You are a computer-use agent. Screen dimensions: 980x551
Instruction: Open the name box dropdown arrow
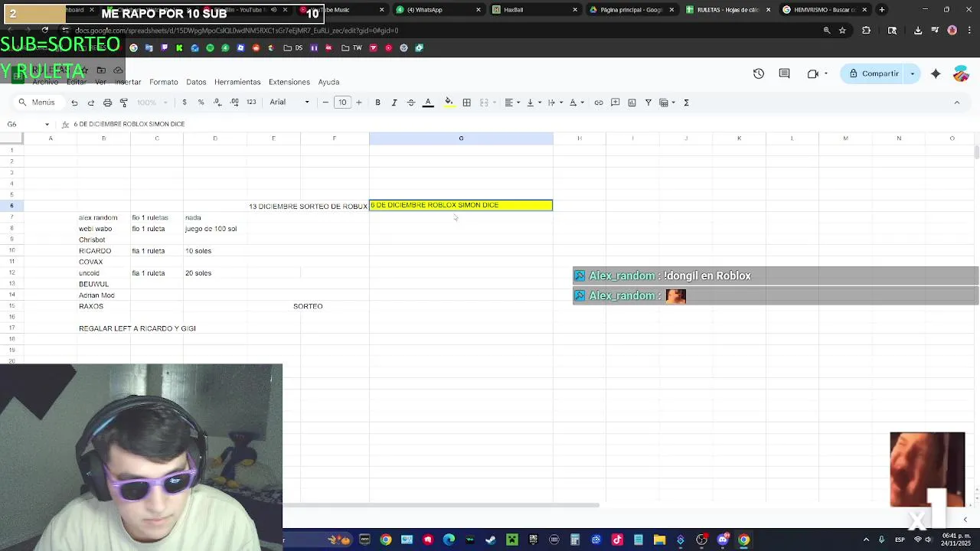pyautogui.click(x=47, y=124)
